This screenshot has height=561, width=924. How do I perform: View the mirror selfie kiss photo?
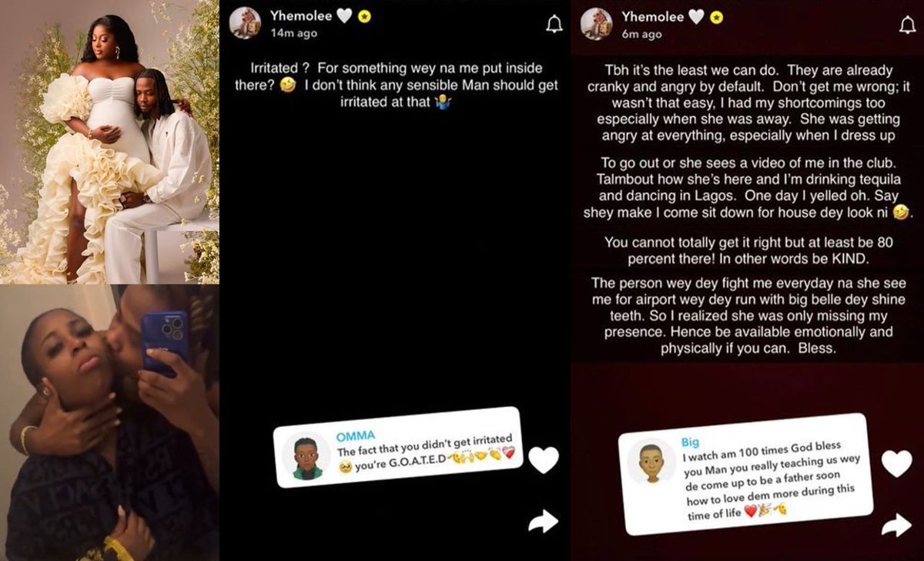pos(110,423)
